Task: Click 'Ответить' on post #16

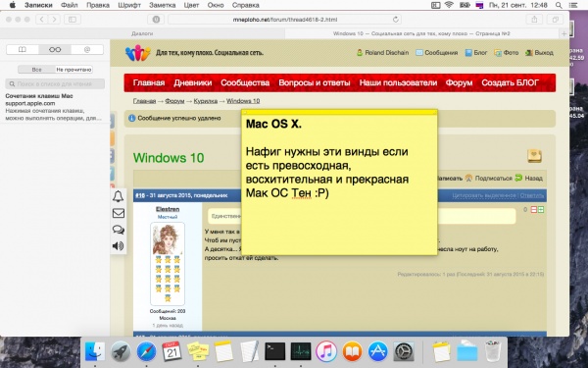Action: pos(532,195)
